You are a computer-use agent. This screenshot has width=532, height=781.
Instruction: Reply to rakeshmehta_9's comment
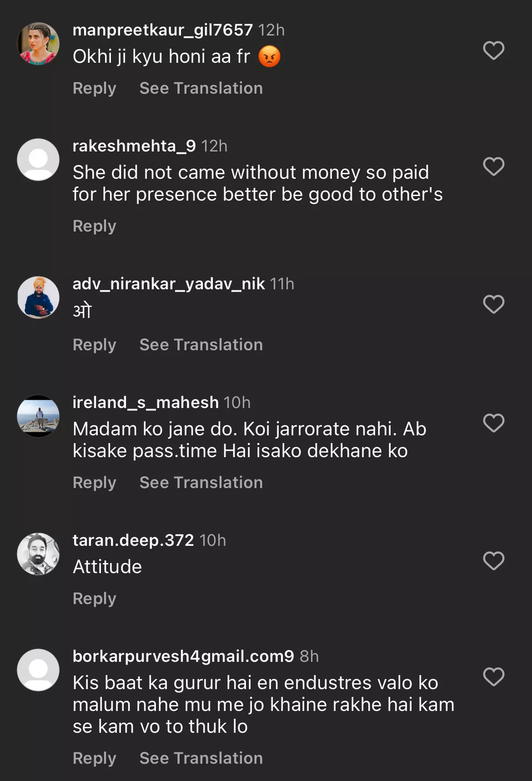(x=95, y=226)
